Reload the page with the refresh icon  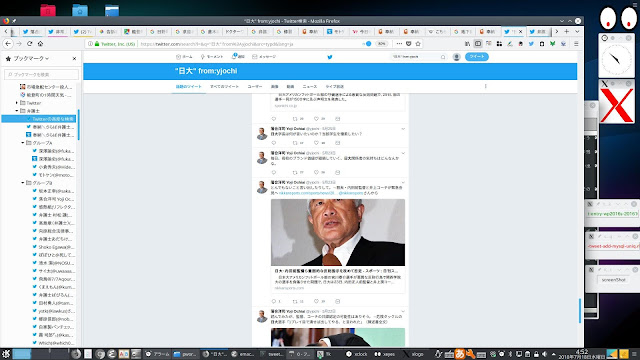(x=29, y=44)
